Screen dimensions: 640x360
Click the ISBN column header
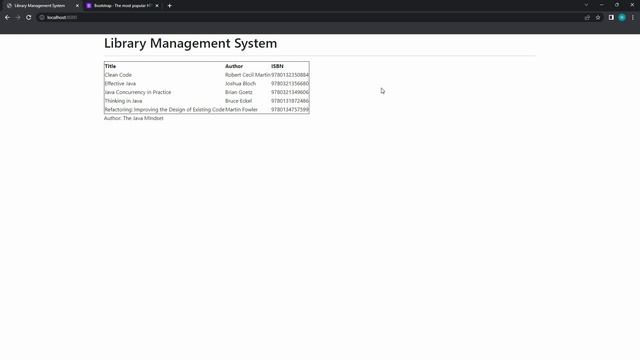[277, 66]
